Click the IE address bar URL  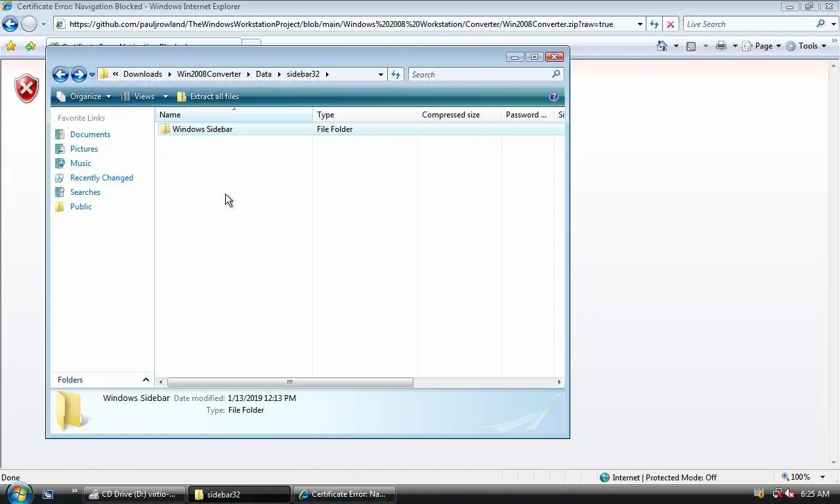point(341,24)
